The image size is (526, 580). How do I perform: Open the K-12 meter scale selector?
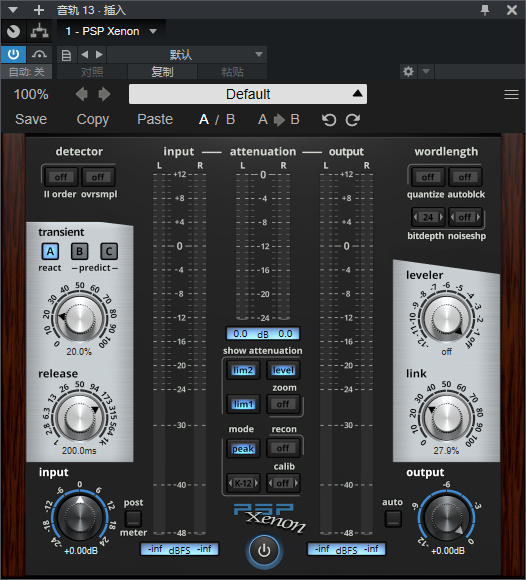243,483
